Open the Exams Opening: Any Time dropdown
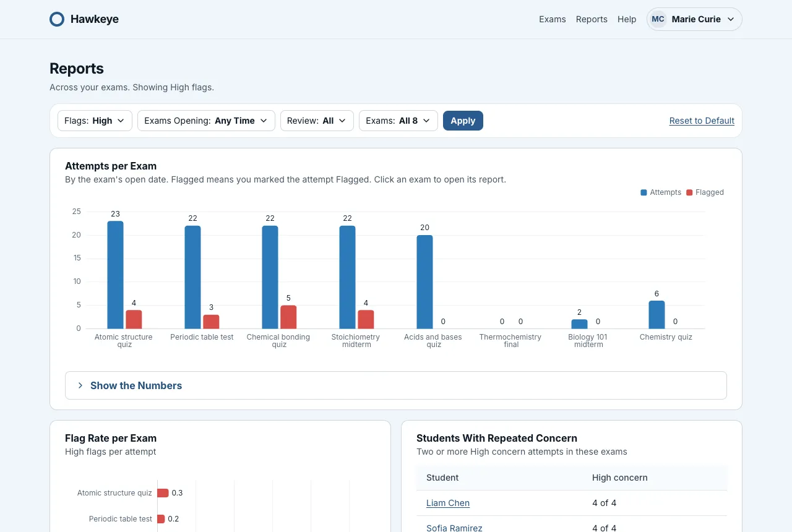792x532 pixels. pos(206,121)
